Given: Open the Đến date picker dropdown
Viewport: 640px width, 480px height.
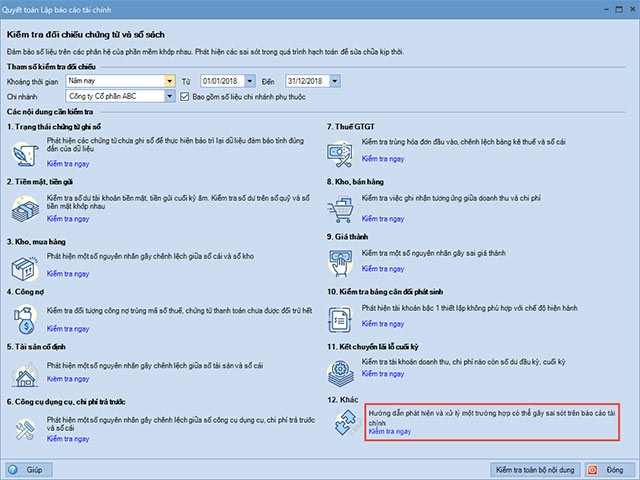Looking at the screenshot, I should coord(348,81).
